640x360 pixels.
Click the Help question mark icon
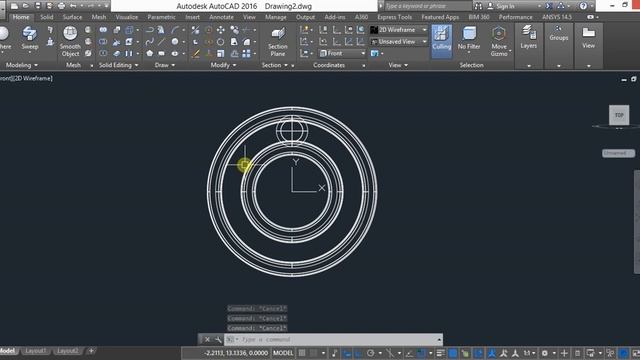coord(583,6)
